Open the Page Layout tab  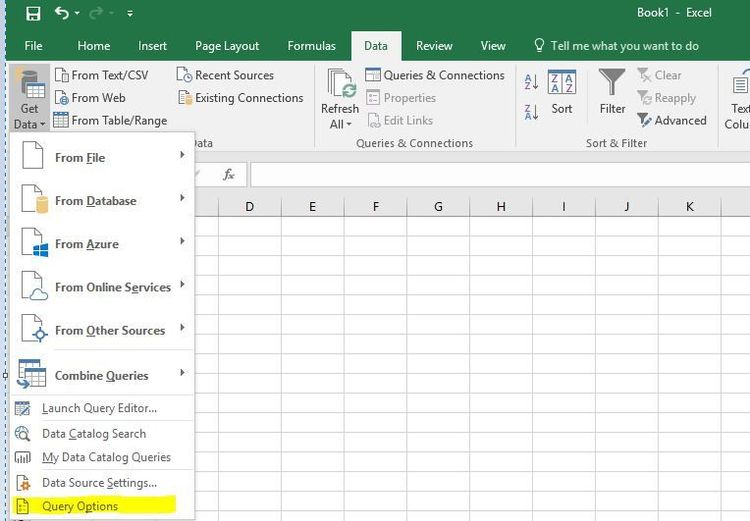click(x=227, y=46)
